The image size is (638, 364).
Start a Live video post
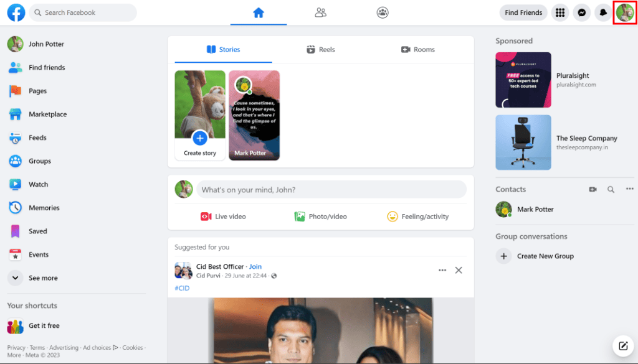[224, 217]
